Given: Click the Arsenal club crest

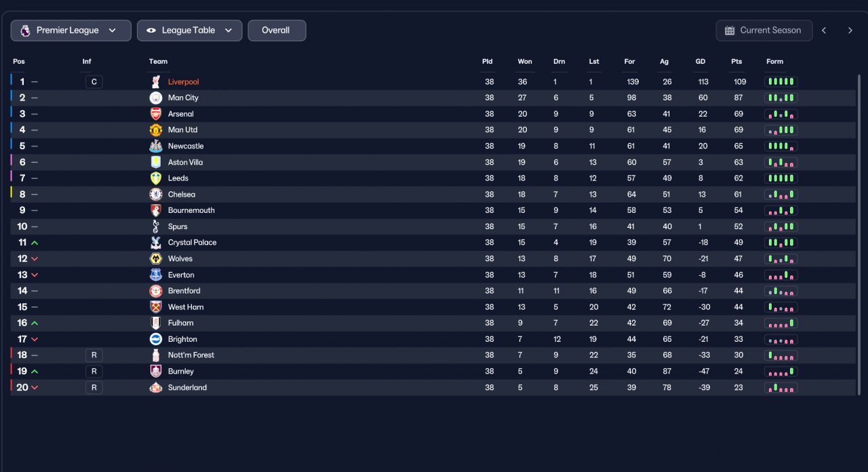Looking at the screenshot, I should 156,114.
